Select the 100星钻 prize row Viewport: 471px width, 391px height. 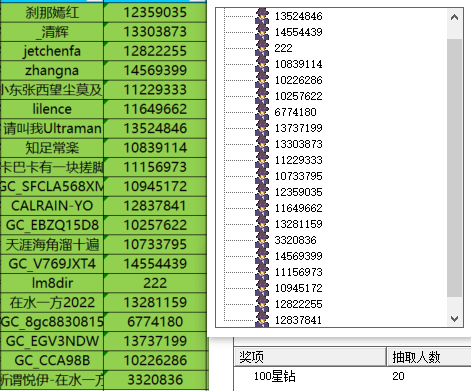click(353, 376)
